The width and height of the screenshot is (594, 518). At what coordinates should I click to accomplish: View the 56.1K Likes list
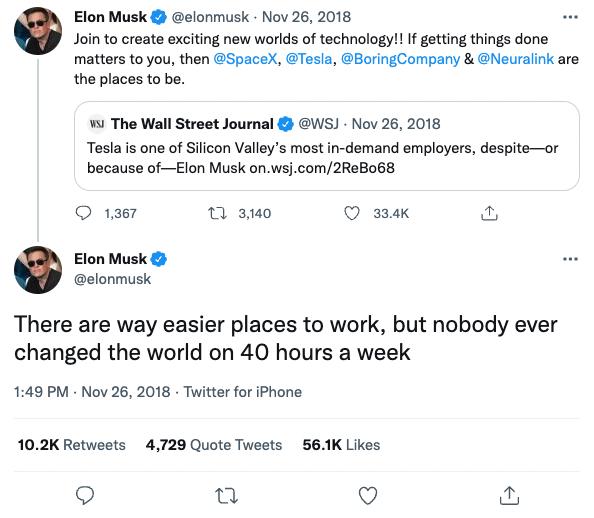[341, 445]
